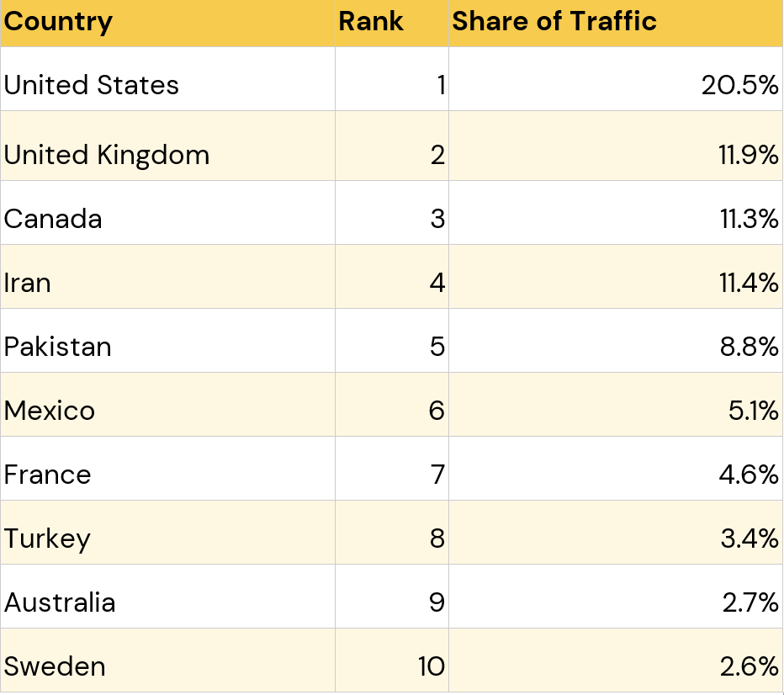Select the 2.6% share cell

tap(750, 666)
